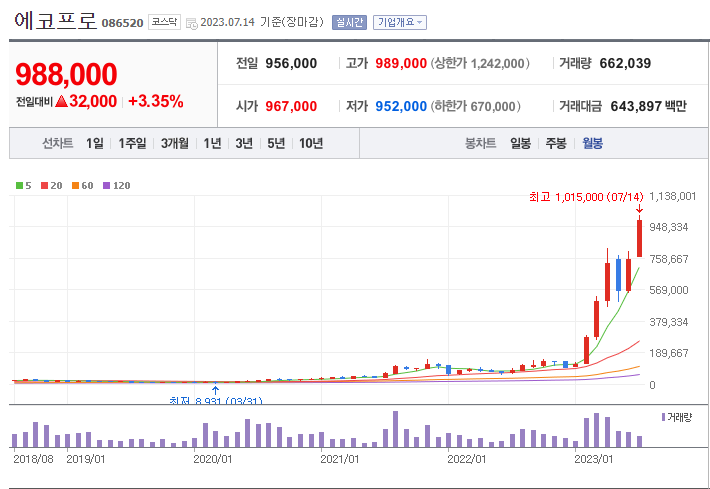The height and width of the screenshot is (489, 710).
Task: Click the 948,334 y-axis label
Action: coord(669,227)
